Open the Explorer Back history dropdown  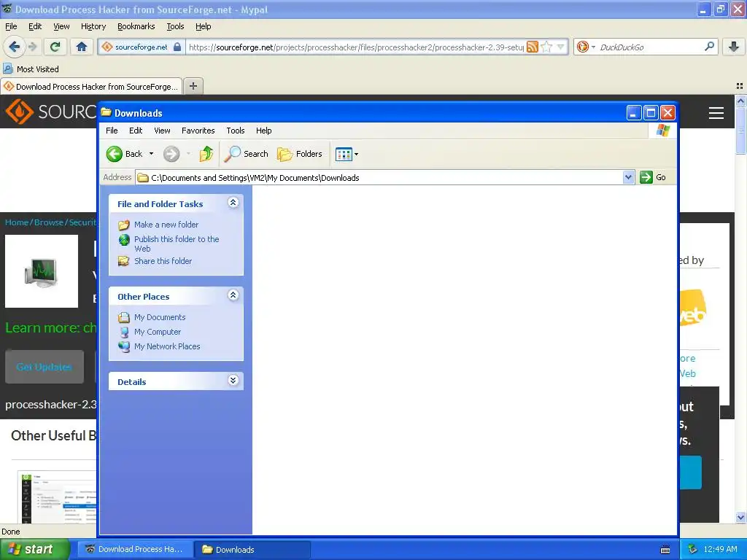pyautogui.click(x=152, y=154)
